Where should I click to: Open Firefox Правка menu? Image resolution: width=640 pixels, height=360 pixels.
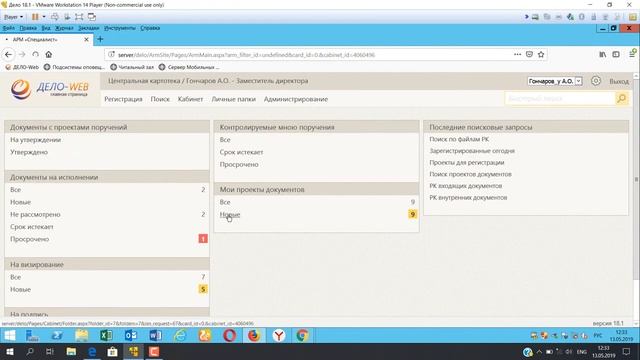[28, 28]
